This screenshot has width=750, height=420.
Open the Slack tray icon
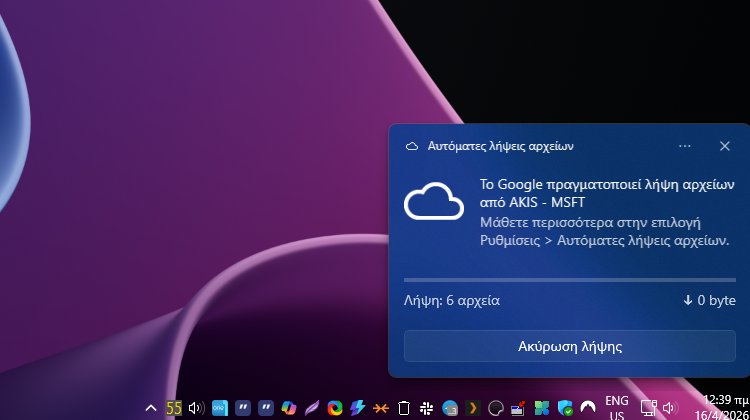[427, 408]
